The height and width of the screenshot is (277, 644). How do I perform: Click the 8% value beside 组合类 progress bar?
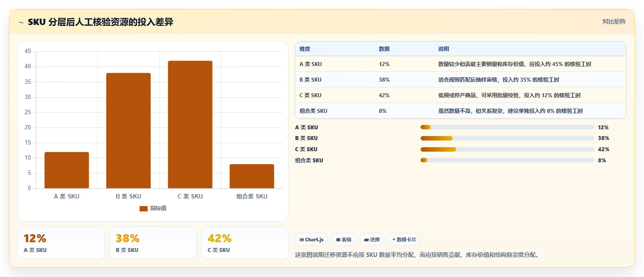tap(602, 161)
